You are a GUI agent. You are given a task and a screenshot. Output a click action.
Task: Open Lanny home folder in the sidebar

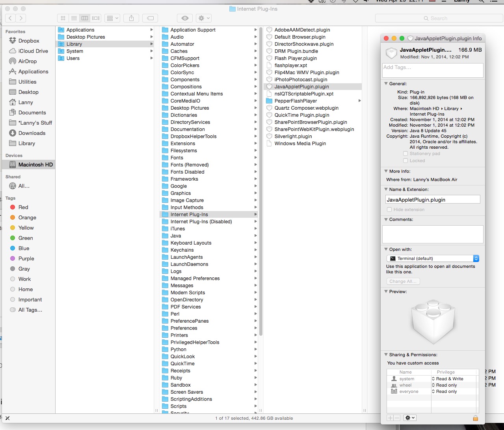(x=26, y=102)
